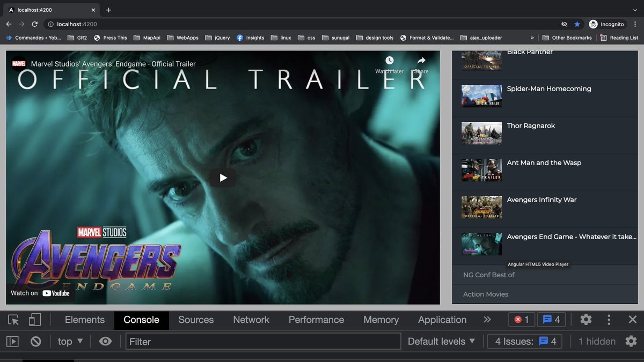Expand the Action Movies playlist
The width and height of the screenshot is (644, 362).
coord(545,294)
